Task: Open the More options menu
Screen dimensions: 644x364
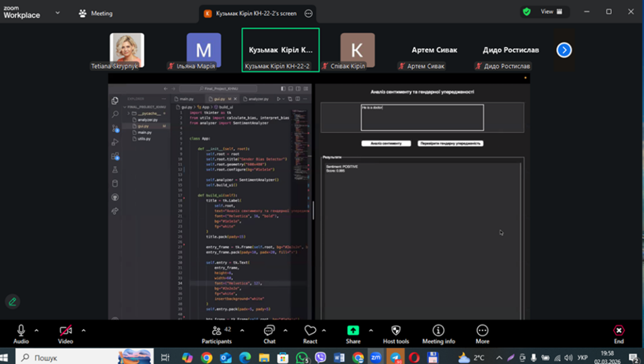Action: (x=482, y=331)
